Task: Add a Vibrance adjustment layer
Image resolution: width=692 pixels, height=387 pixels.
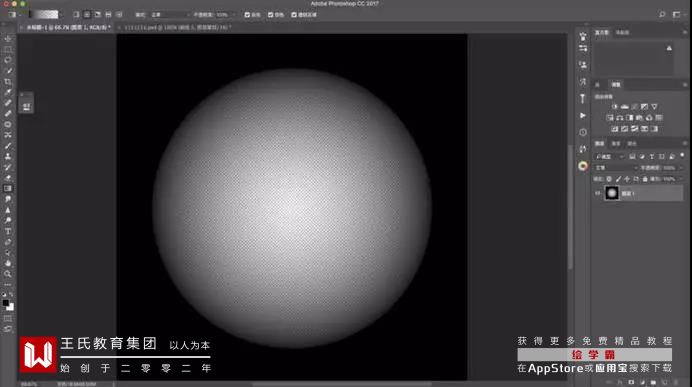Action: coord(654,106)
